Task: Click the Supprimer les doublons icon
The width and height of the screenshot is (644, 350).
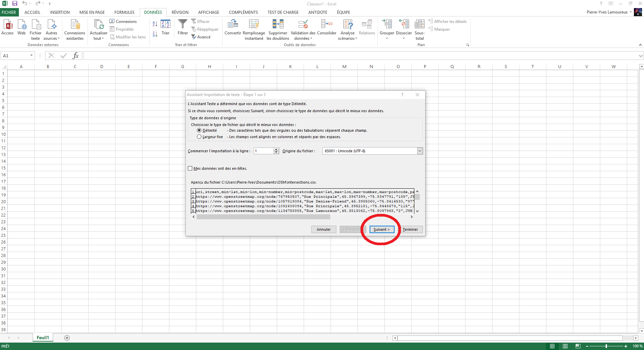Action: [x=278, y=25]
